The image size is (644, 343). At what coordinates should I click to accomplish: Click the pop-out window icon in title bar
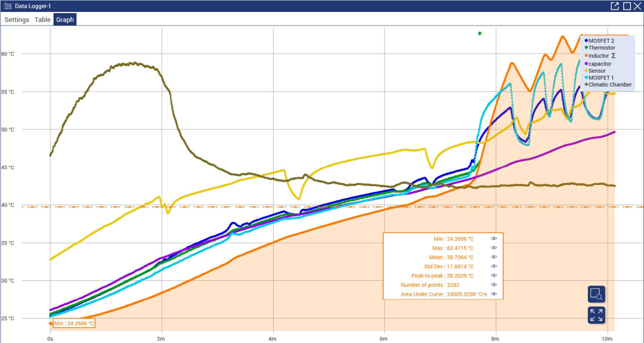615,6
